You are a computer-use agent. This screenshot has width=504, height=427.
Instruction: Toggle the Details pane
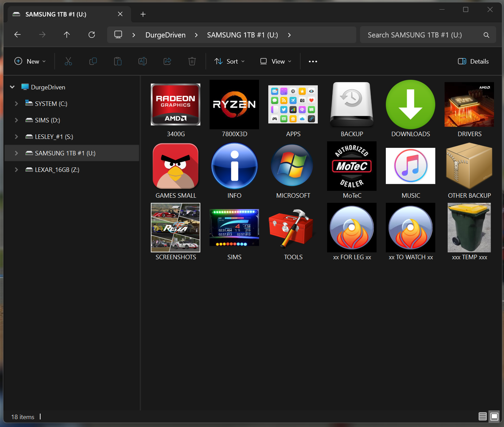coord(473,62)
